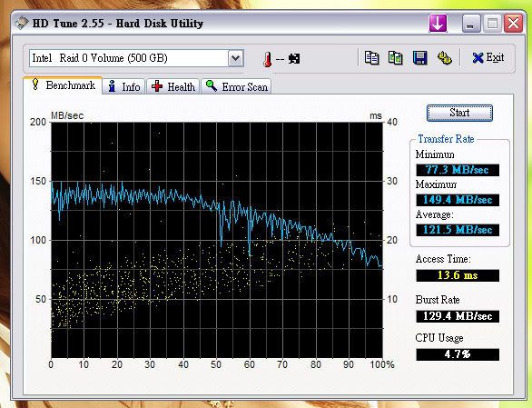Viewport: 532px width, 408px height.
Task: Click the floppy disk save icon
Action: coord(419,58)
